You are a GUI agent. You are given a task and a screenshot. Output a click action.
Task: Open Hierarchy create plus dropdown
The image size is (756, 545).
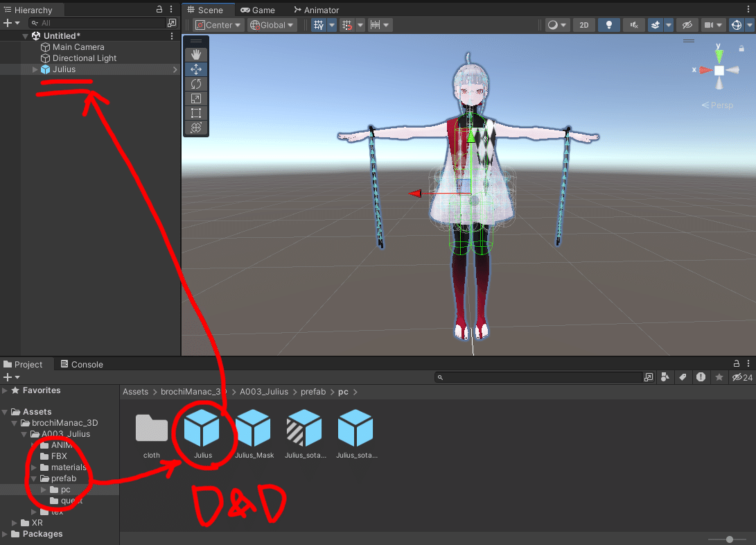(11, 23)
